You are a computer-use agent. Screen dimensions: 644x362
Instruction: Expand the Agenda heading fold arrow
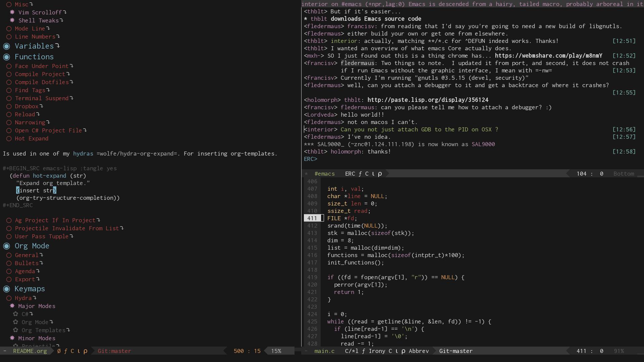click(x=38, y=271)
